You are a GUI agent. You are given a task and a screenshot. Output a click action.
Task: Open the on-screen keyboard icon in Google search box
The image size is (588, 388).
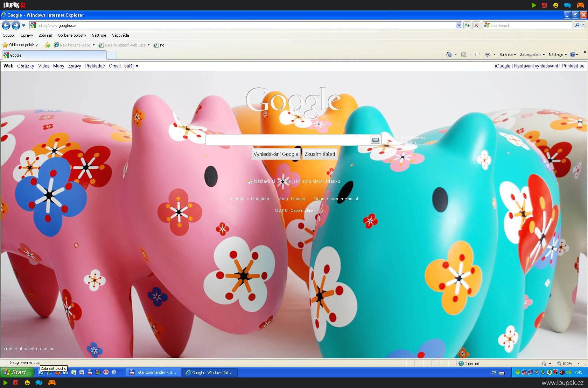[x=375, y=140]
